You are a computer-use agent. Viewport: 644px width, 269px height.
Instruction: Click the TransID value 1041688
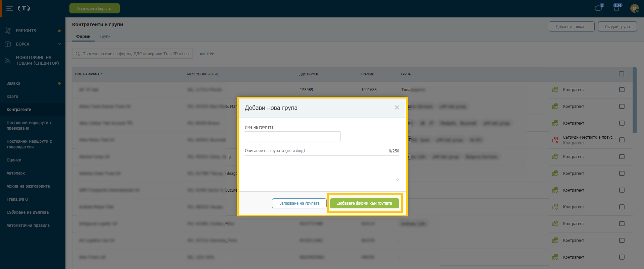tap(369, 90)
